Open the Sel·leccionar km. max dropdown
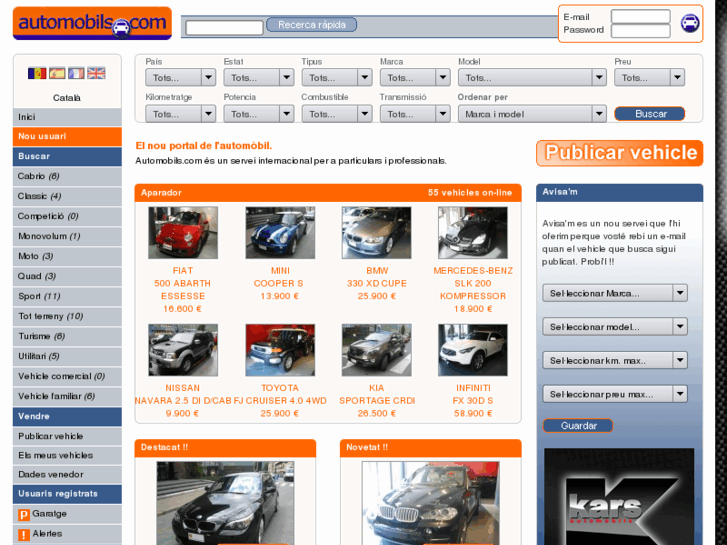The height and width of the screenshot is (545, 727). tap(615, 360)
